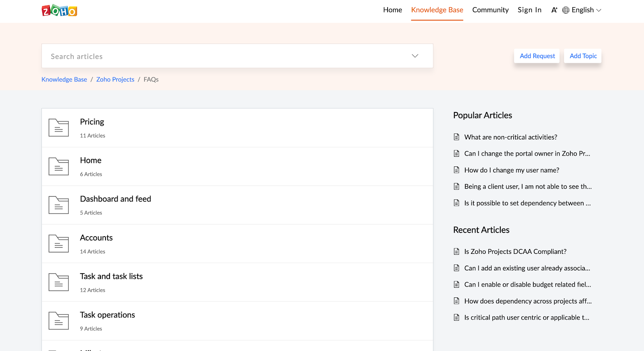Click the font size A+ icon

554,10
